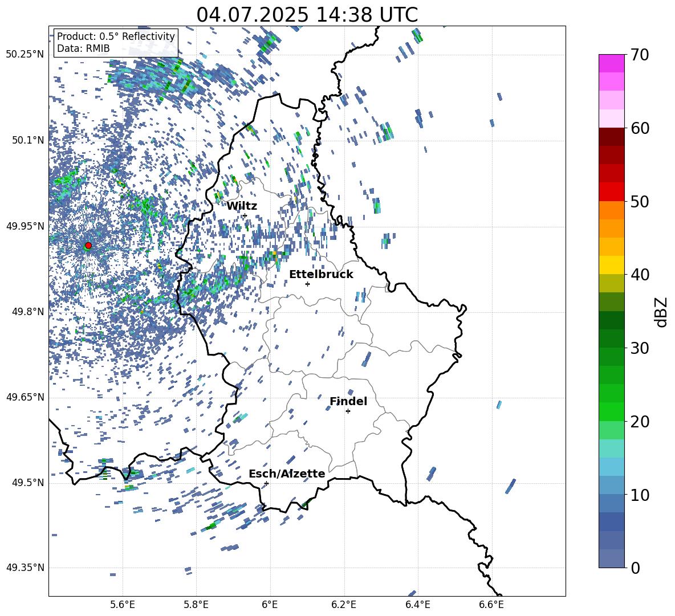Click the orange colorbar segment below 50
675x616 pixels.
pyautogui.click(x=612, y=210)
